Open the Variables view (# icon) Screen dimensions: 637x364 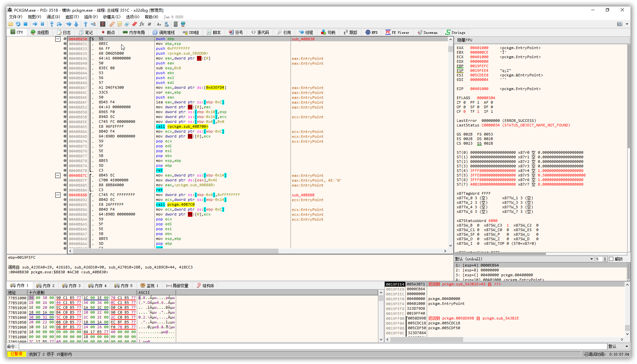click(x=149, y=24)
